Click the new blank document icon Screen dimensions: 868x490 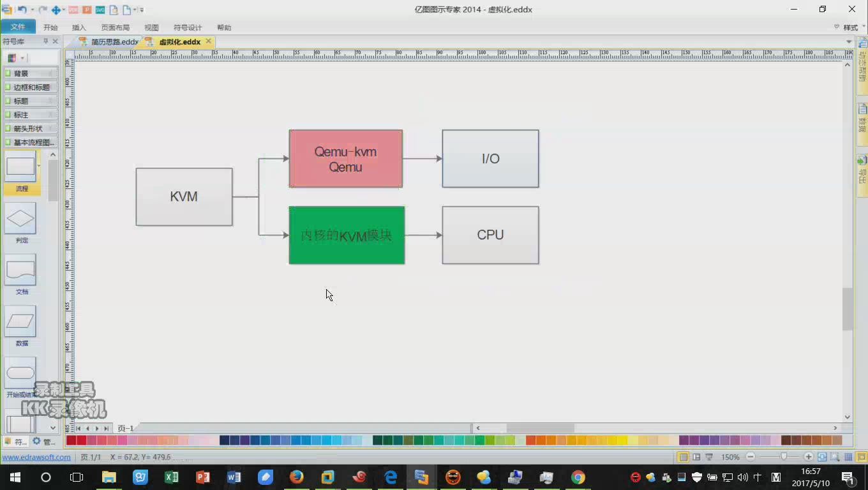tap(126, 10)
